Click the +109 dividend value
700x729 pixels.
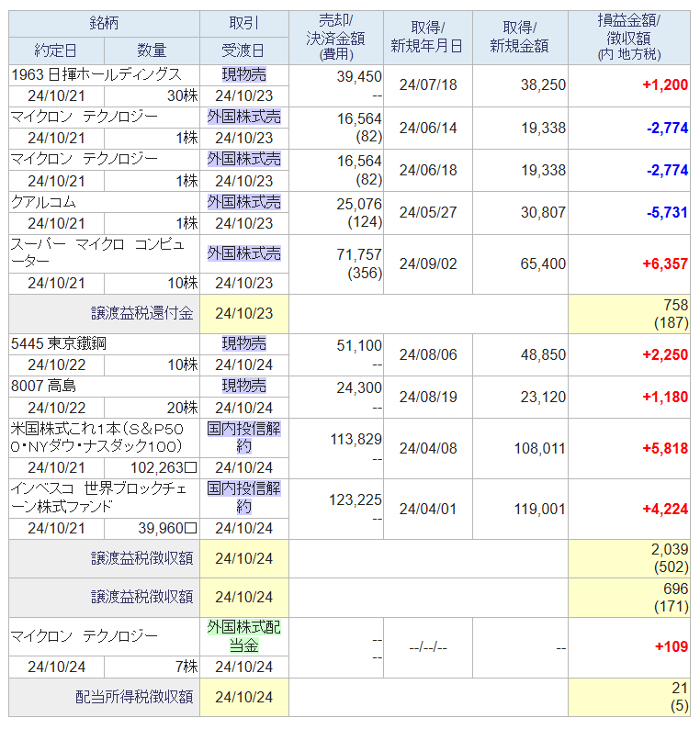click(672, 647)
